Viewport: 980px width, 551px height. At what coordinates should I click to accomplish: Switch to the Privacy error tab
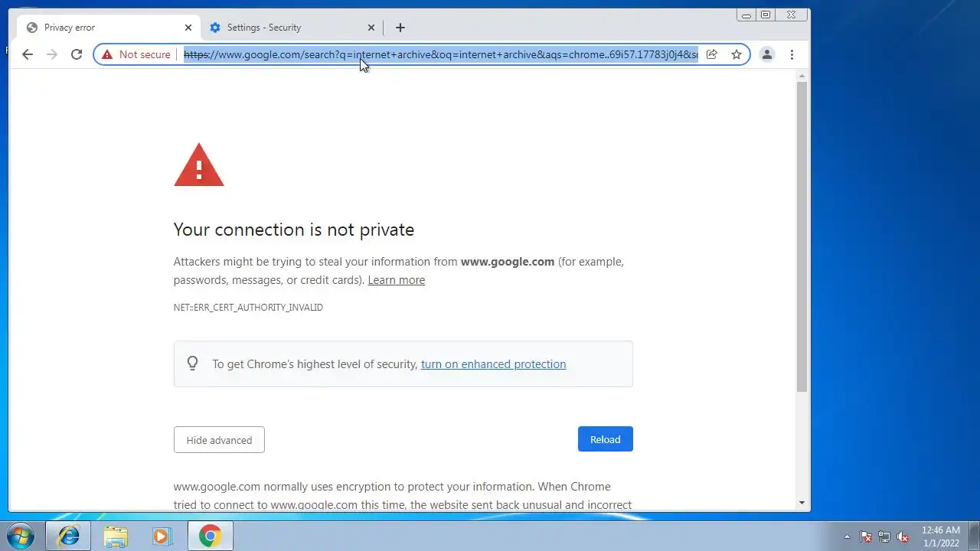tap(108, 28)
